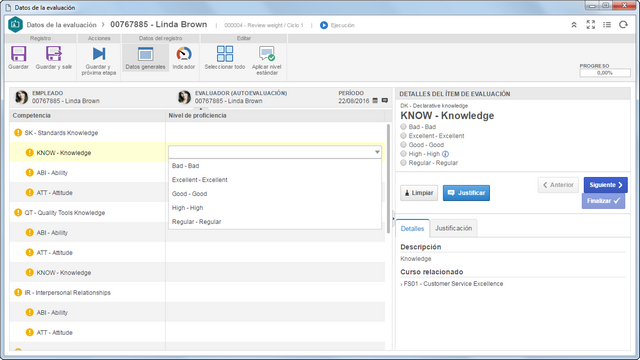Click Guardar y salir icon
This screenshot has height=360, width=640.
tap(53, 54)
